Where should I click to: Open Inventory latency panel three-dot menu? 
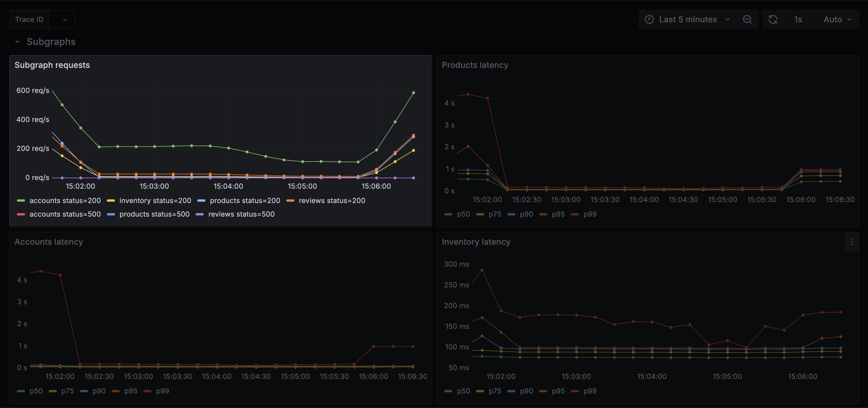pos(851,242)
